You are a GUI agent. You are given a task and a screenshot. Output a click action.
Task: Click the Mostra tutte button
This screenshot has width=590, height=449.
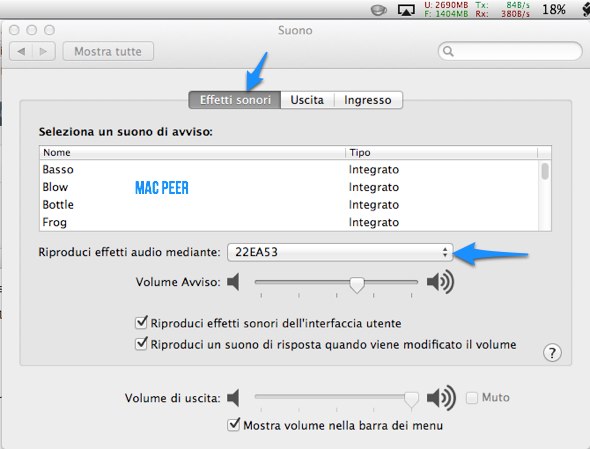click(108, 51)
